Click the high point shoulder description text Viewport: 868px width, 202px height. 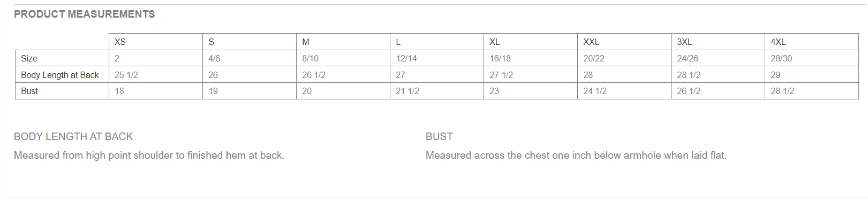[149, 156]
